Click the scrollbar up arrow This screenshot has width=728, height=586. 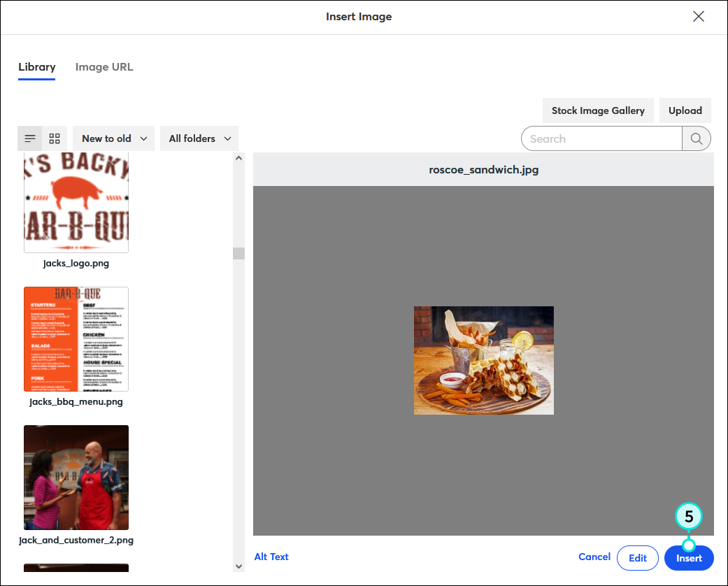(x=238, y=159)
